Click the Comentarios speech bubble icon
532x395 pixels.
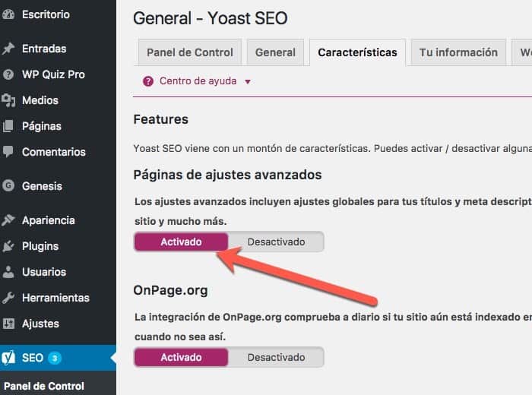8,152
